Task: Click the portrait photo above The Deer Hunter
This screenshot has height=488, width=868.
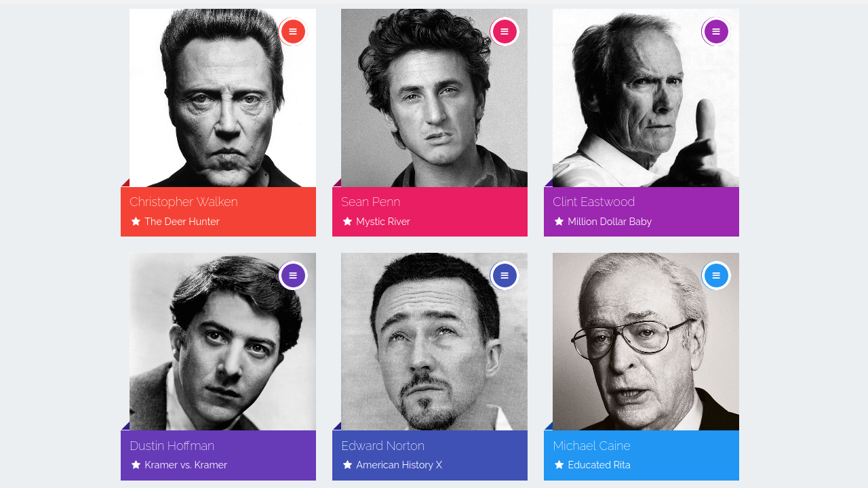Action: point(222,102)
